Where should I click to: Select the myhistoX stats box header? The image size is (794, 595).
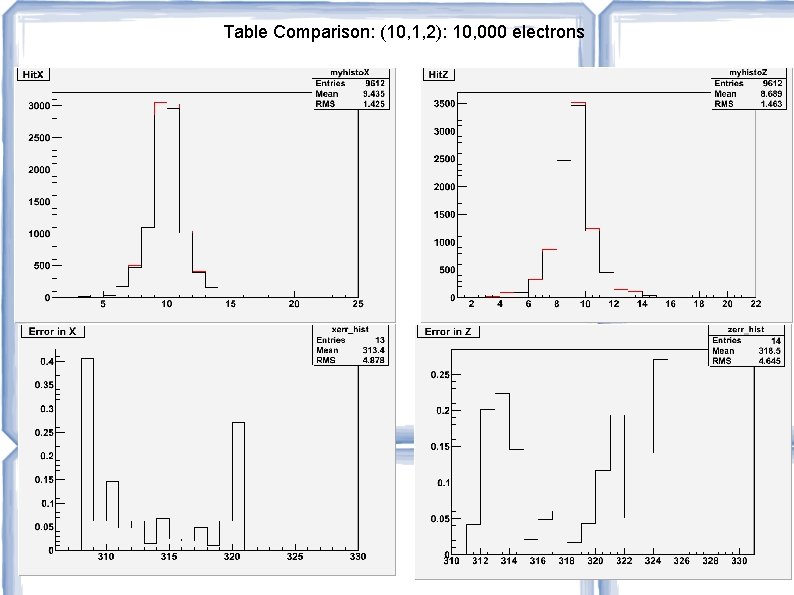tap(350, 73)
